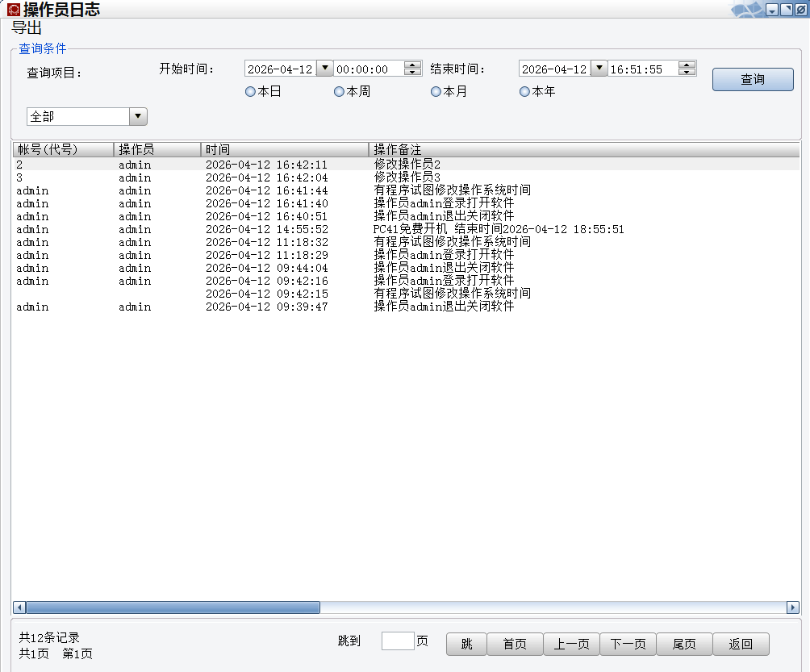This screenshot has height=672, width=810.
Task: Click the operator log app icon in title bar
Action: [14, 10]
